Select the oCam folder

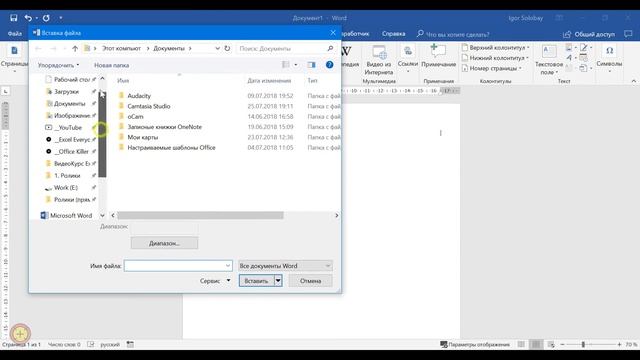pos(135,117)
